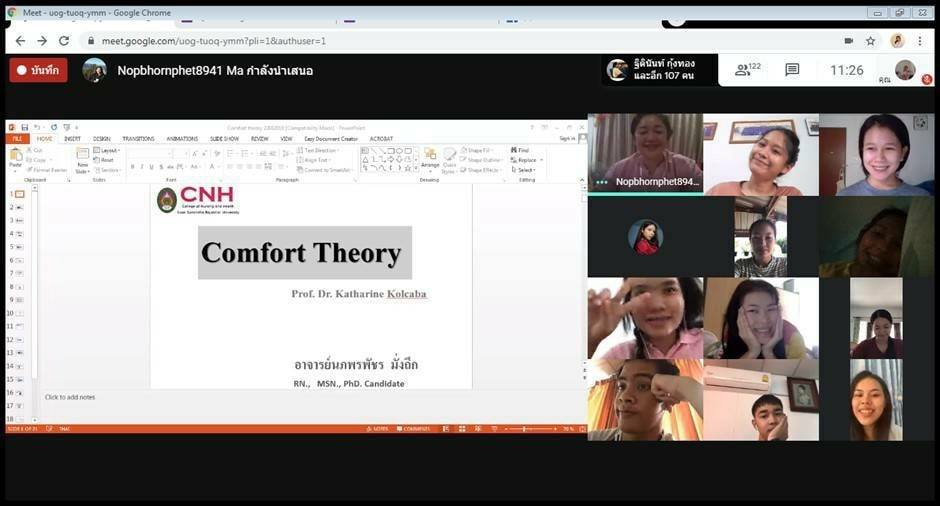940x506 pixels.
Task: Click the New Slide icon in ribbon
Action: 83,160
